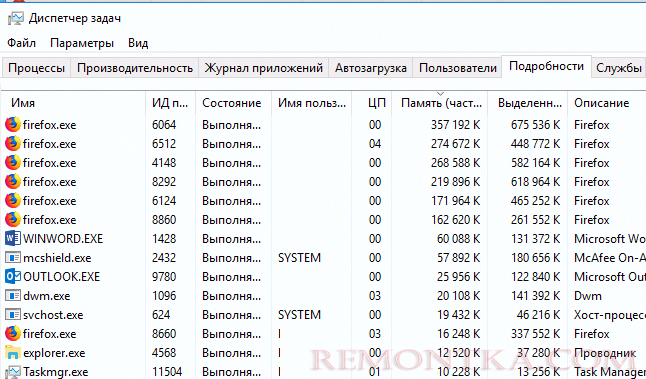Click the WINWORD.EXE Word icon
The width and height of the screenshot is (646, 379).
(x=13, y=238)
